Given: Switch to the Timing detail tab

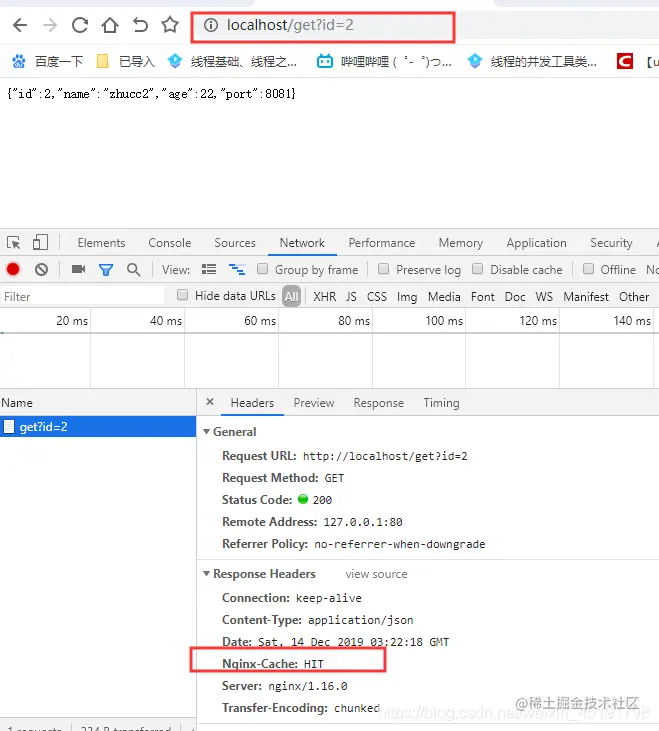Looking at the screenshot, I should point(441,403).
